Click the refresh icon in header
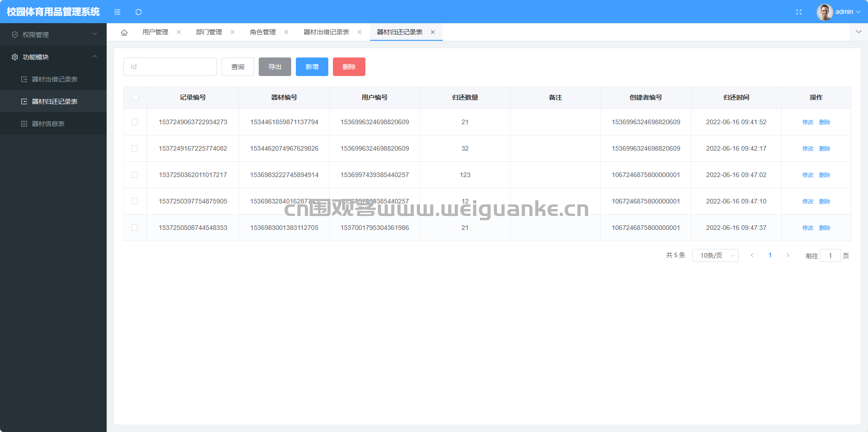 (x=139, y=12)
